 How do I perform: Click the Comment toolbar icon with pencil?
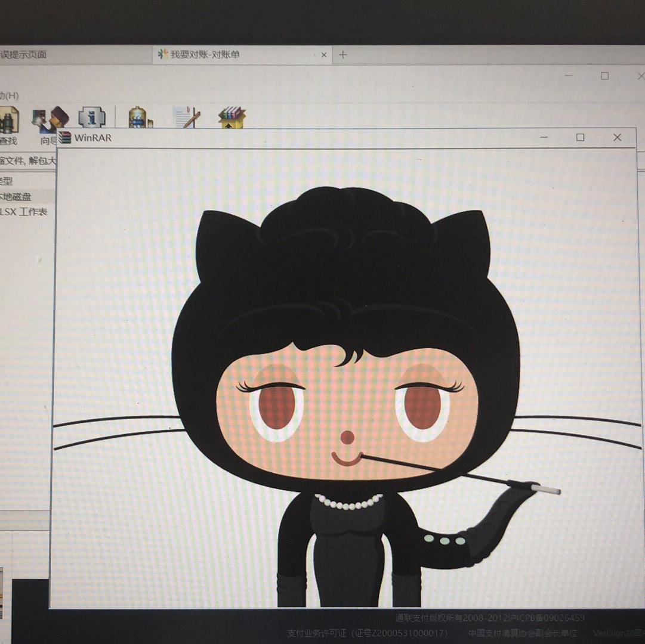point(186,116)
